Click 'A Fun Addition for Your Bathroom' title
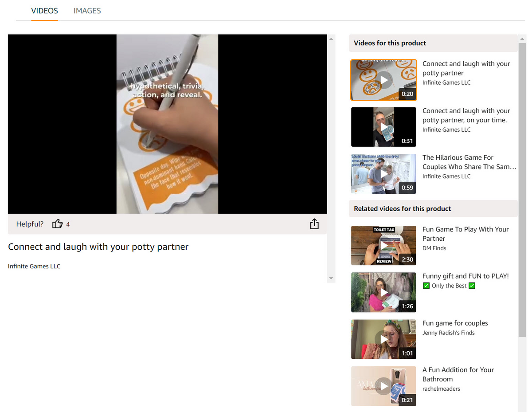Viewport: 532px width, 412px height. (458, 374)
